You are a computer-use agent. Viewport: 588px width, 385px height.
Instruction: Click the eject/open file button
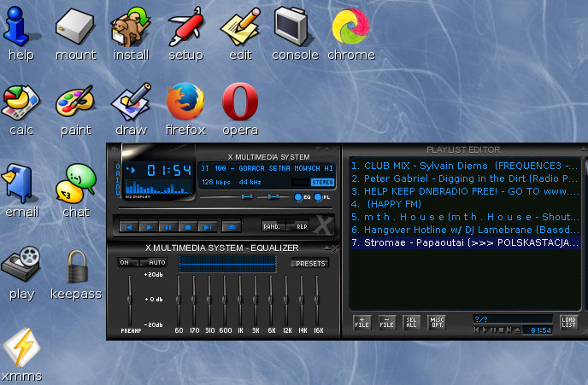(x=232, y=226)
